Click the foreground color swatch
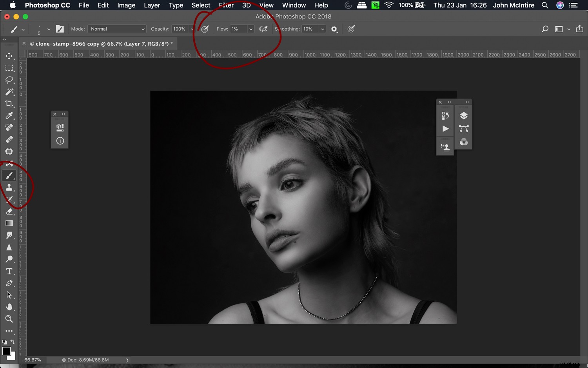This screenshot has height=368, width=588. (6, 351)
